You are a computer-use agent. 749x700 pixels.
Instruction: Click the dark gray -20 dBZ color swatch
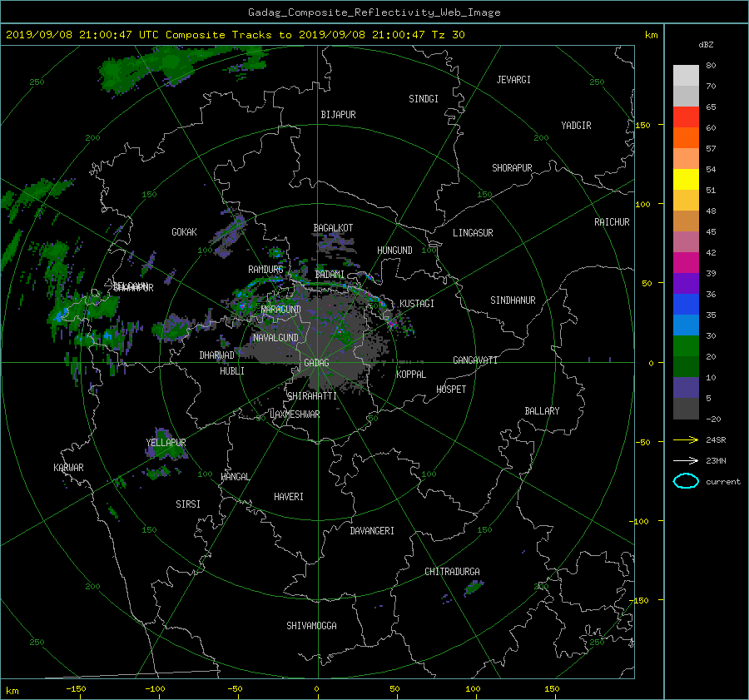[686, 409]
